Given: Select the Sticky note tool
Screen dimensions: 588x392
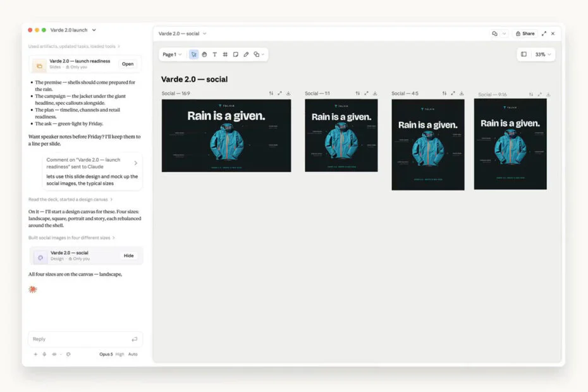Looking at the screenshot, I should 235,54.
